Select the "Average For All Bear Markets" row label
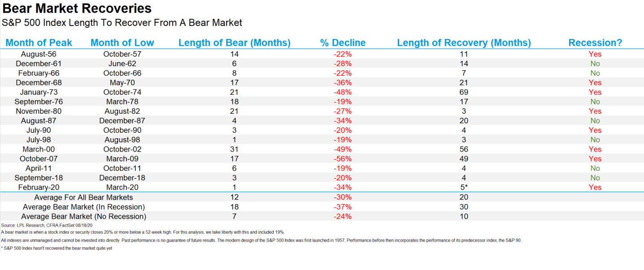This screenshot has height=270, width=644. [83, 197]
